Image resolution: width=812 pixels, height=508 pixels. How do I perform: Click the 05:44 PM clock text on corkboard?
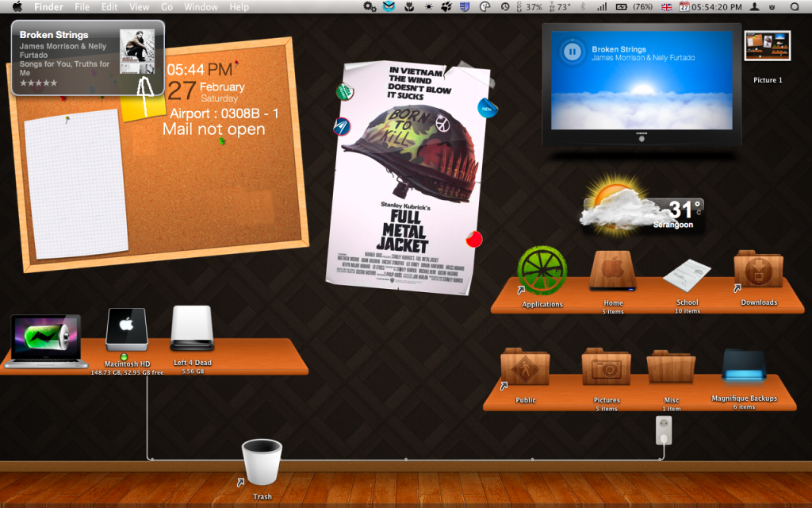click(199, 70)
